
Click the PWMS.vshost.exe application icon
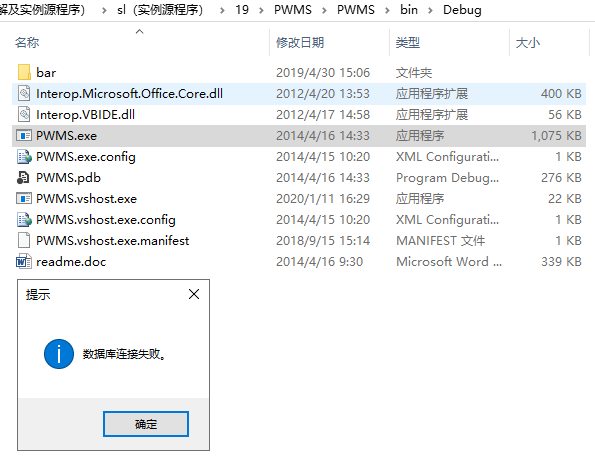point(24,199)
